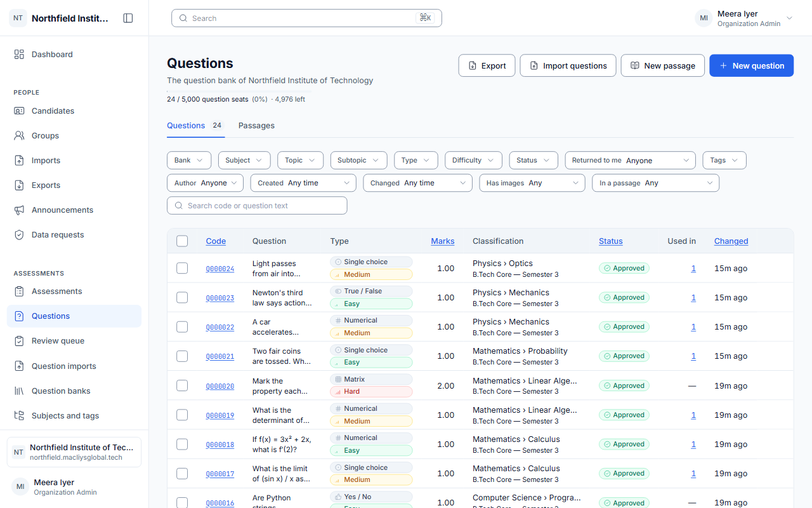Click the Announcements megaphone icon
This screenshot has width=812, height=508.
[19, 210]
